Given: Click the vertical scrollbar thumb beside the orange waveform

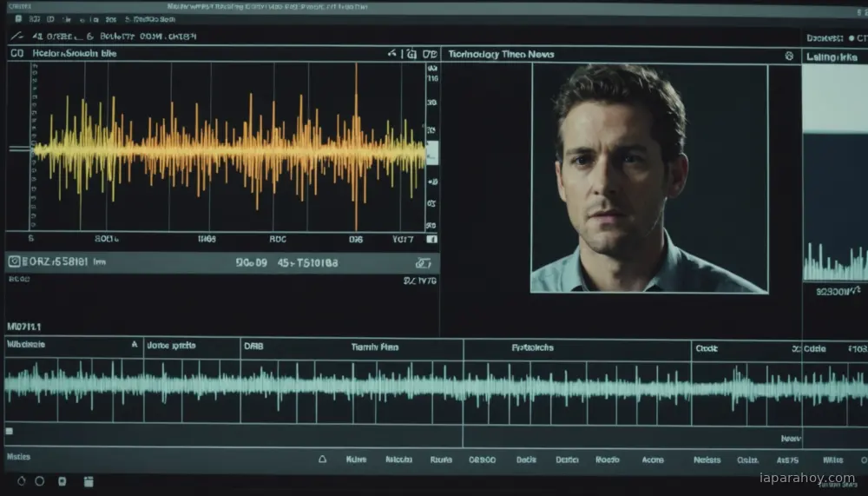Looking at the screenshot, I should [432, 152].
